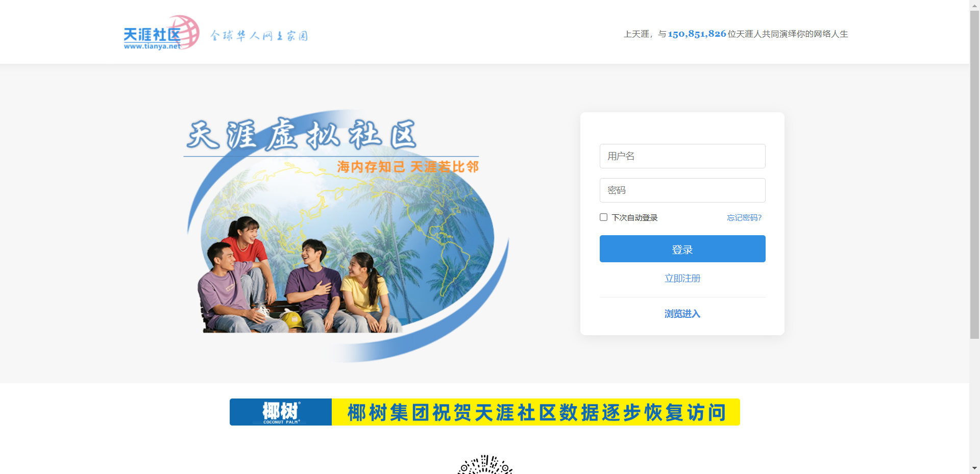
Task: Click the 密码 password input field
Action: click(x=682, y=190)
